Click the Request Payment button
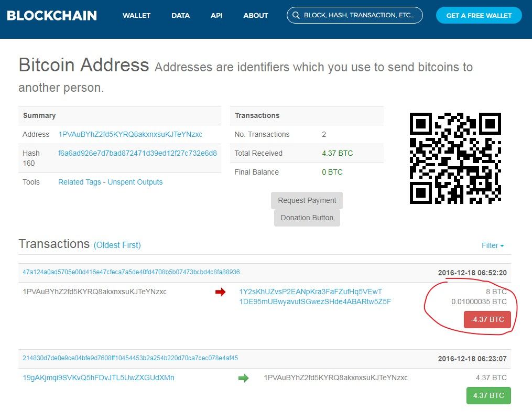This screenshot has width=532, height=420. click(307, 201)
